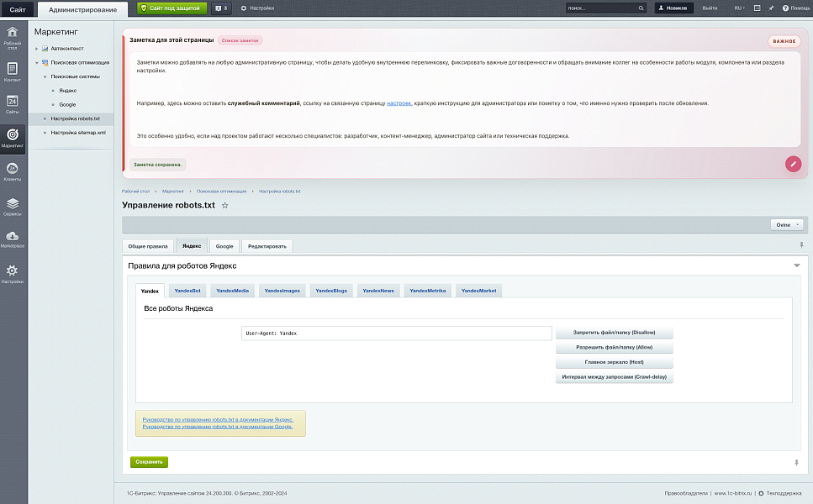Toggle the Сайт под защитой button
Viewport: 813px width, 504px height.
tap(172, 8)
